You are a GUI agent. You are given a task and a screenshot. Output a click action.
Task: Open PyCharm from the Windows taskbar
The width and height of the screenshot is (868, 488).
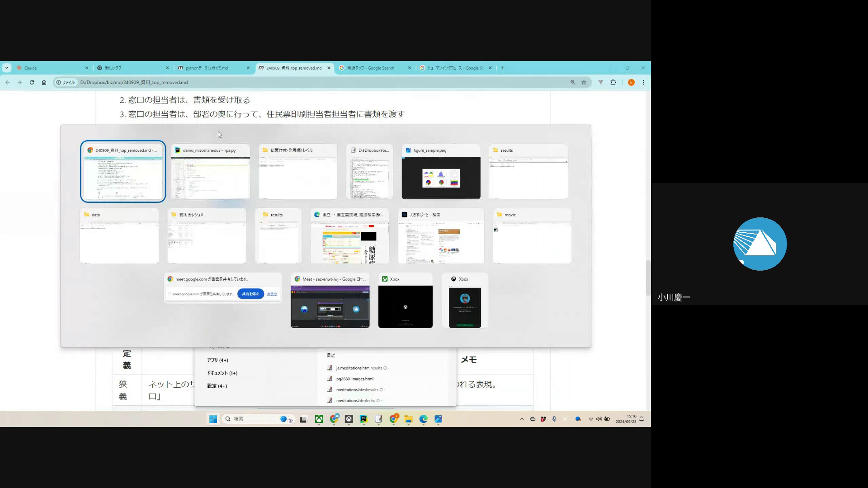(363, 419)
